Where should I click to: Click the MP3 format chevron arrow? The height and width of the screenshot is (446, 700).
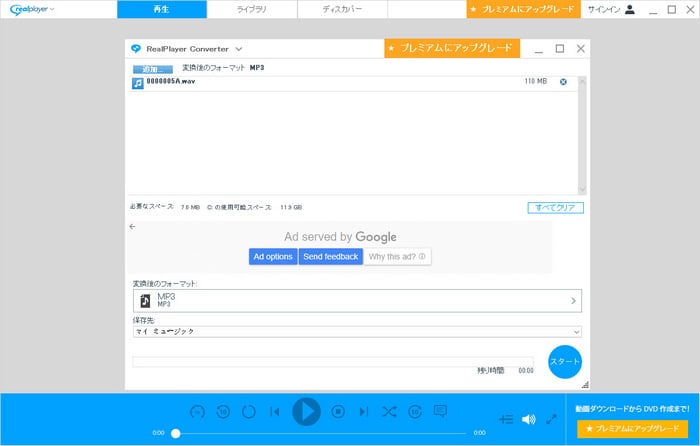pyautogui.click(x=574, y=301)
